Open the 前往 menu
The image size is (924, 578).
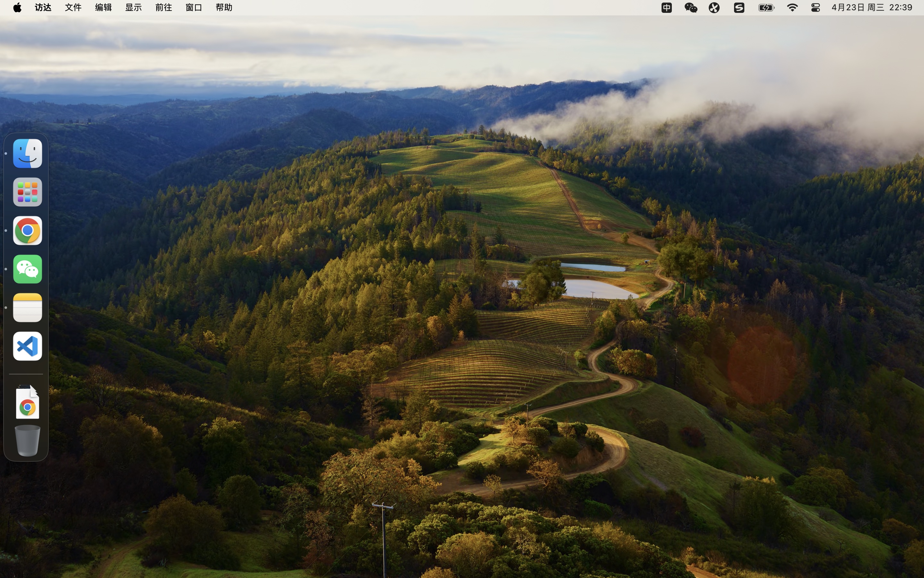point(164,8)
